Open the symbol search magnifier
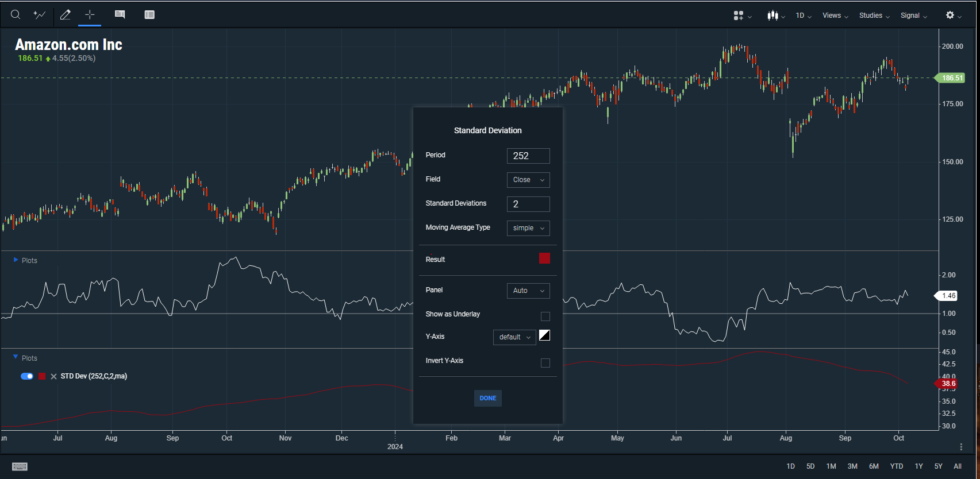 coord(16,15)
